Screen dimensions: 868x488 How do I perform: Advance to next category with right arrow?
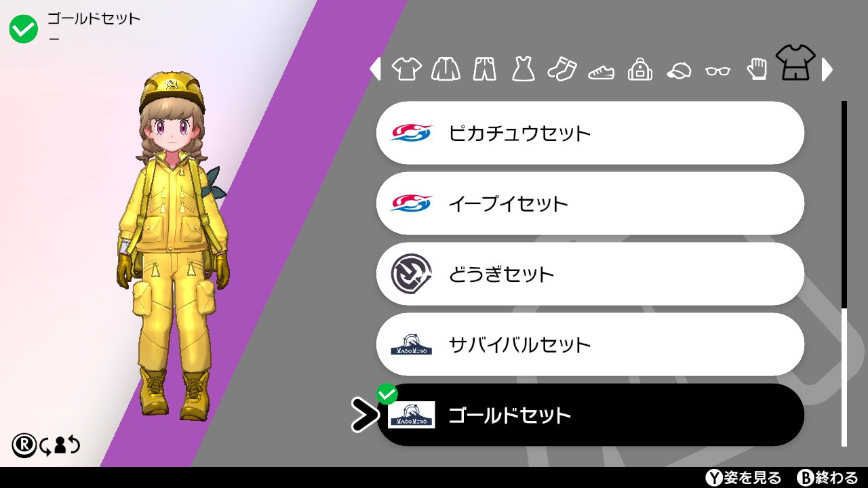point(827,69)
